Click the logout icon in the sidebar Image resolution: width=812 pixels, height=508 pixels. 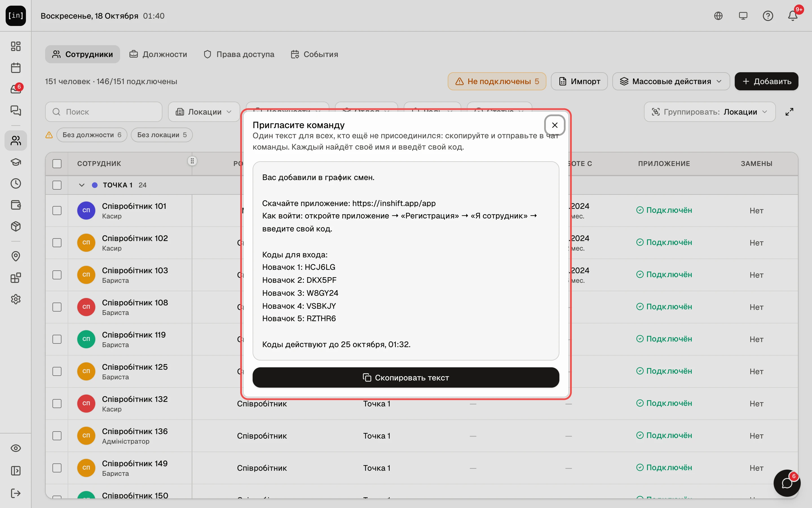click(16, 493)
